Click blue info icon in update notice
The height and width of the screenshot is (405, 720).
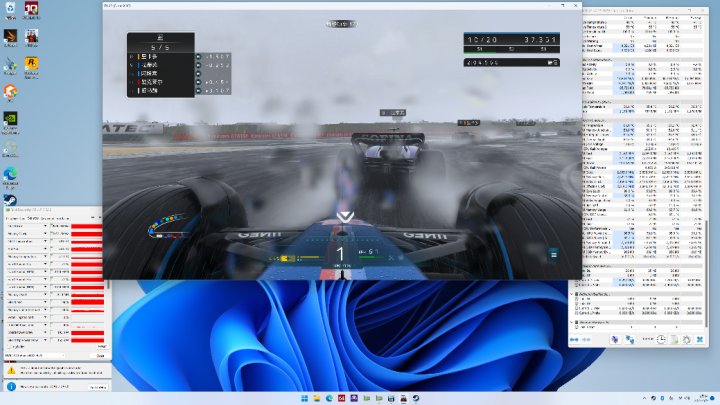click(x=11, y=387)
